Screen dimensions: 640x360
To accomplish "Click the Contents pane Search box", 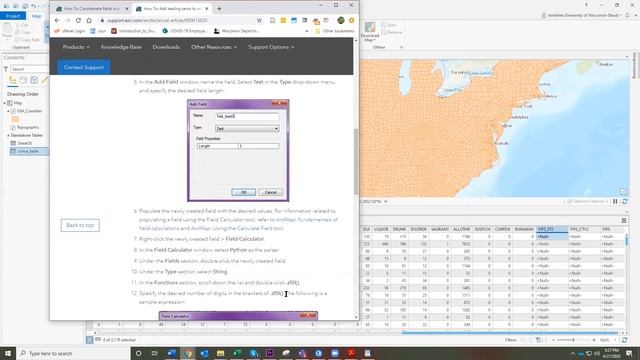I will (29, 69).
